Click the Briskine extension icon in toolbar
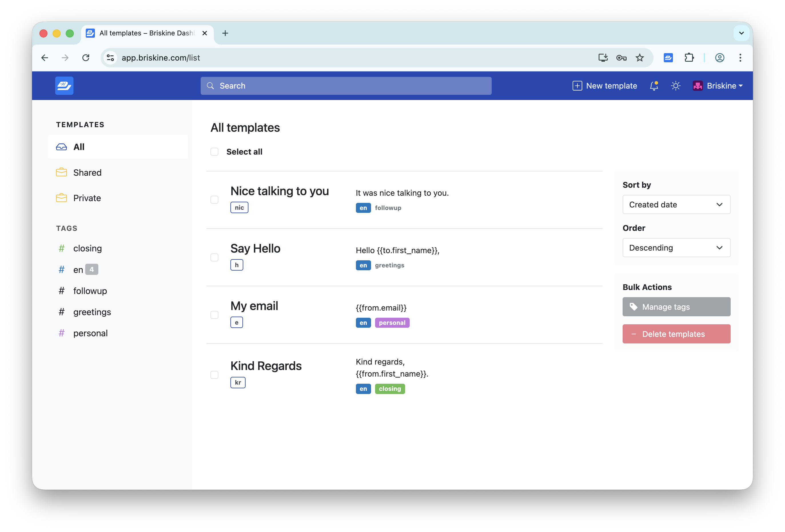 point(668,58)
